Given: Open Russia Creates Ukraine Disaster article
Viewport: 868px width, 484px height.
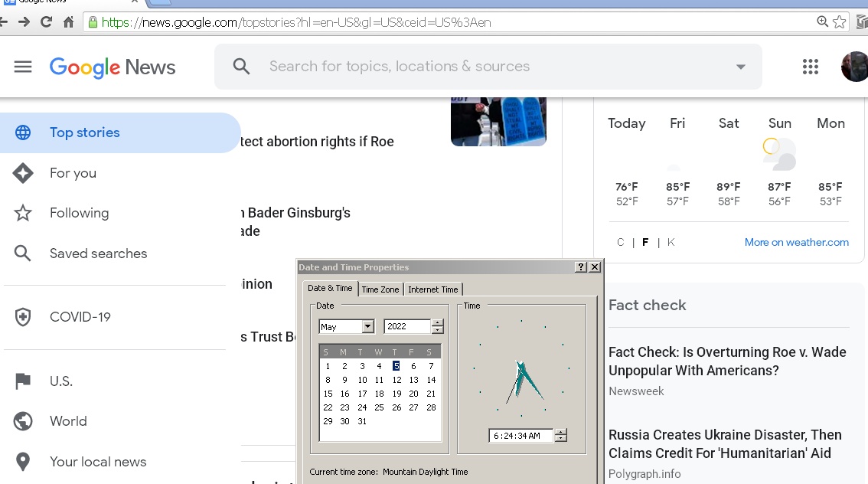Looking at the screenshot, I should [x=725, y=444].
